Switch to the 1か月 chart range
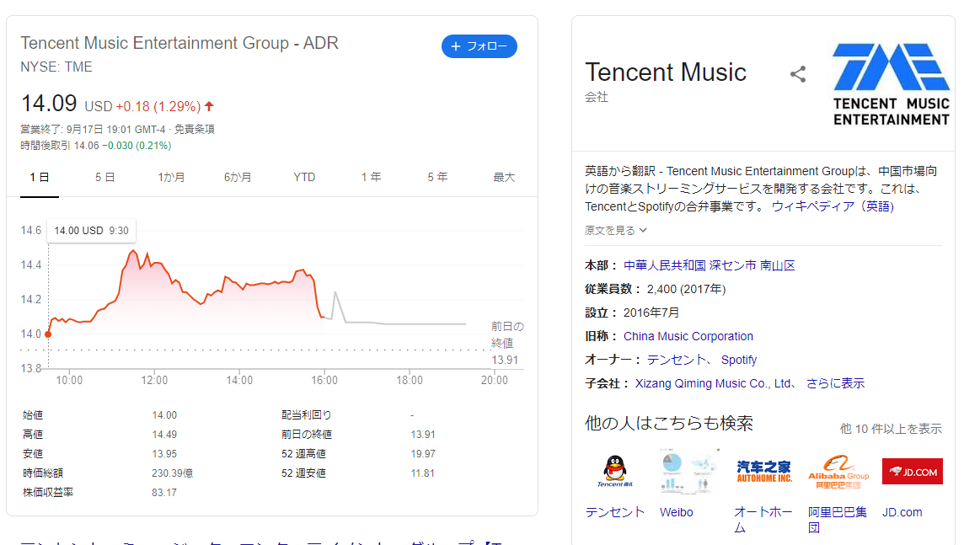 pos(171,178)
